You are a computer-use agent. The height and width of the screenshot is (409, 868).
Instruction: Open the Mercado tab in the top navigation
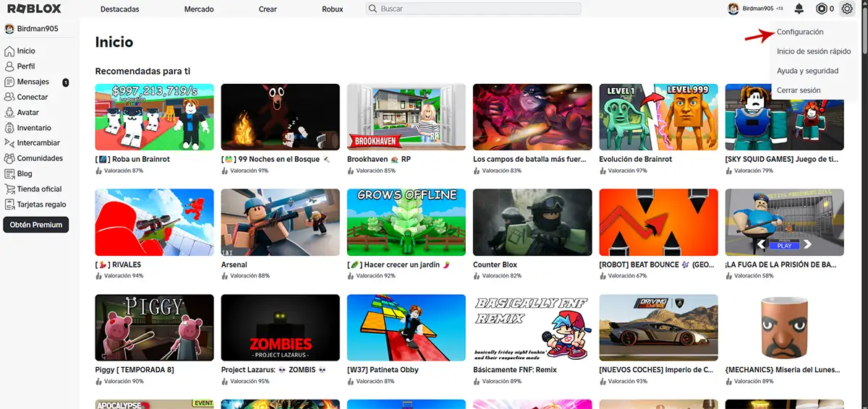point(199,9)
